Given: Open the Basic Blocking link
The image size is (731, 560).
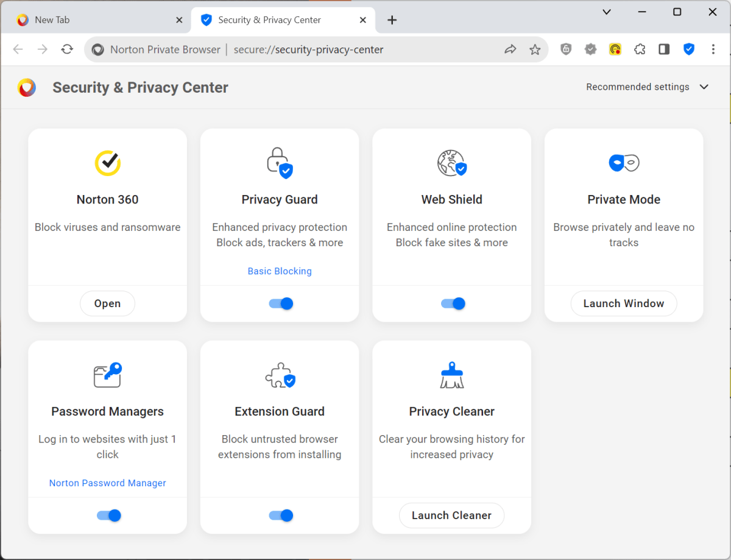Looking at the screenshot, I should pos(280,271).
